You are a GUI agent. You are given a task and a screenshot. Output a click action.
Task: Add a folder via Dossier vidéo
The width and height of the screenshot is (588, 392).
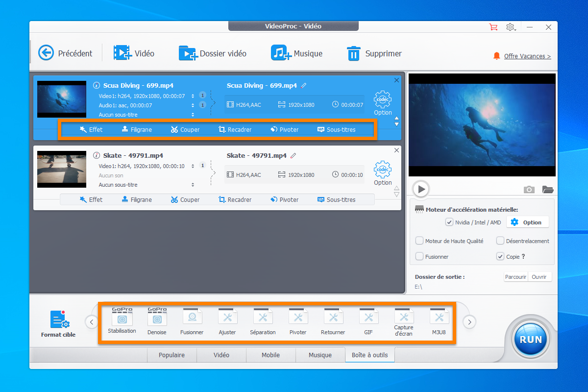[212, 53]
